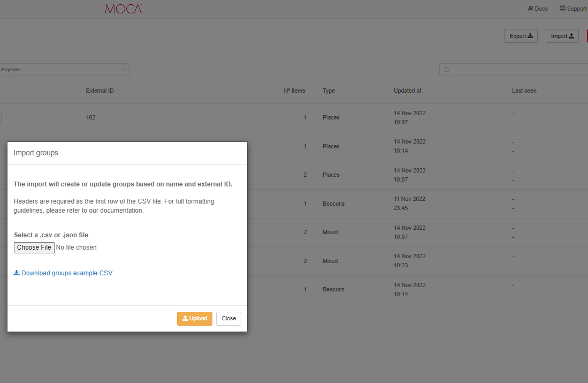Click the Updated at column header
This screenshot has width=588, height=383.
point(408,91)
